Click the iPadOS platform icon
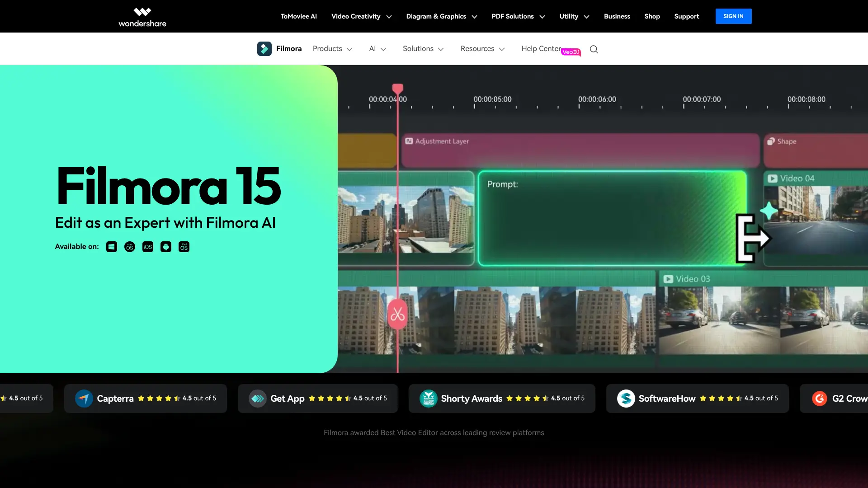 [184, 247]
